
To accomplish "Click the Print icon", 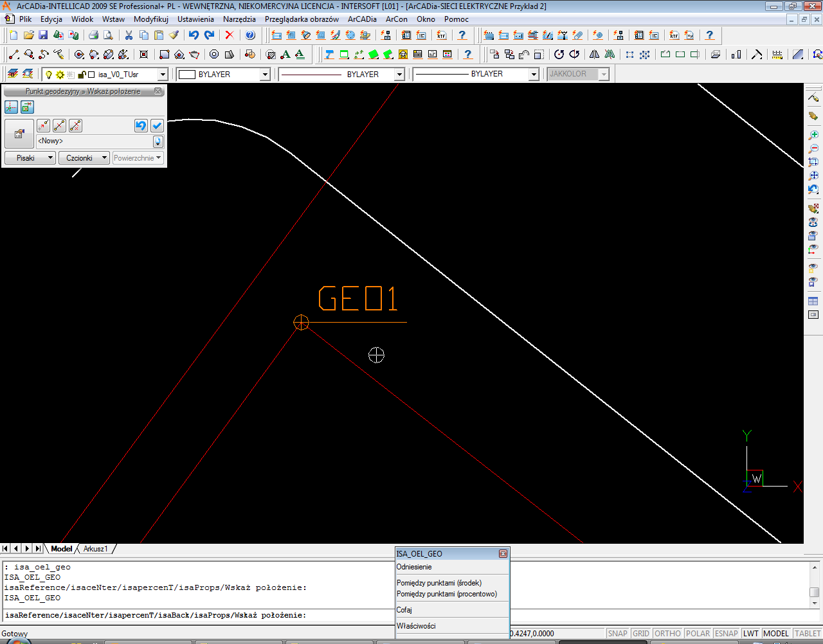I will coord(93,35).
